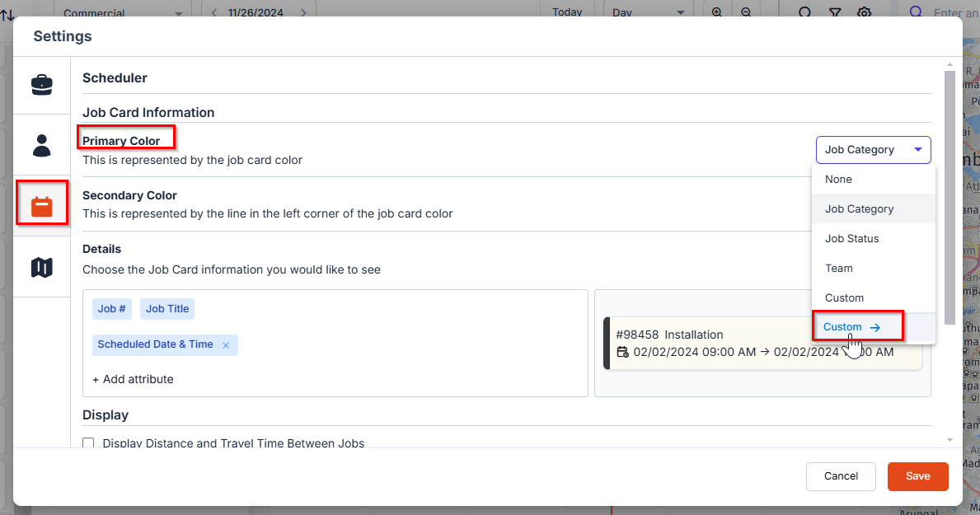The image size is (980, 515).
Task: Click the zoom in magnifier icon
Action: pyautogui.click(x=717, y=12)
